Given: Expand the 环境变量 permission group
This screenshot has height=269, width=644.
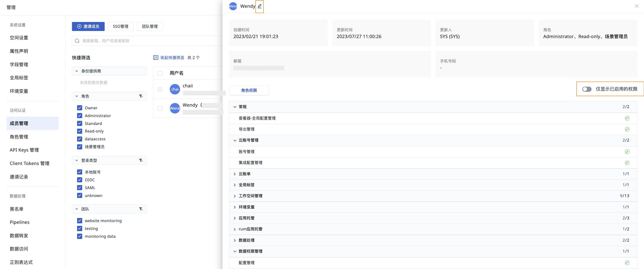Looking at the screenshot, I should (x=235, y=207).
